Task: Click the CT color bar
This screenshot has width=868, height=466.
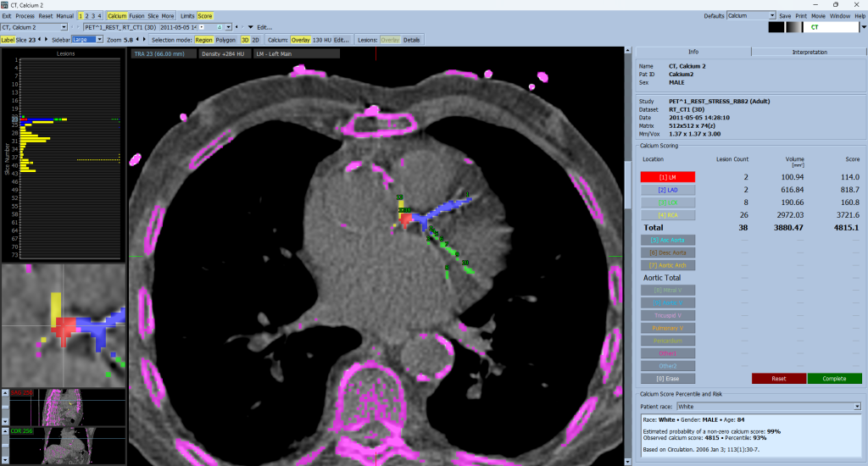Action: click(831, 27)
